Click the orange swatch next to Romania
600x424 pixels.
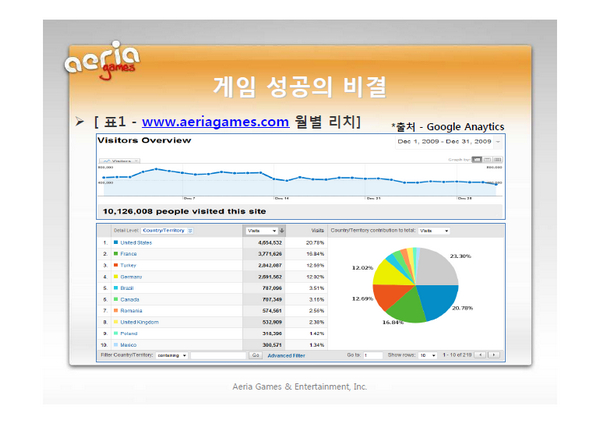point(116,310)
